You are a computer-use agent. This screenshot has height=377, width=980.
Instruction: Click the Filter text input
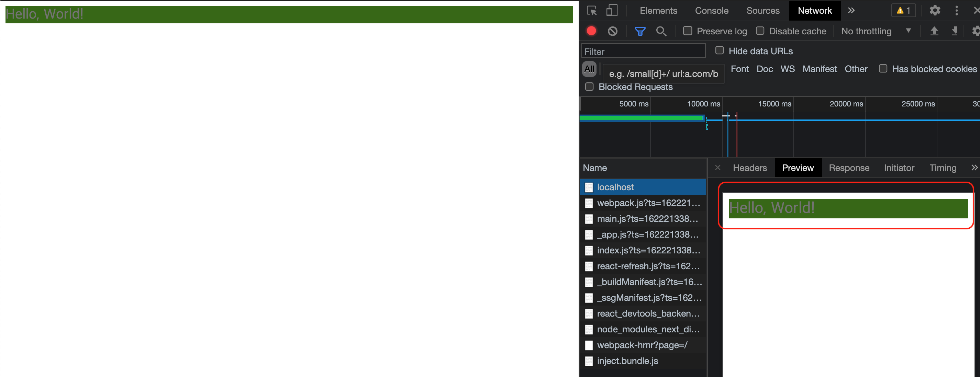[x=643, y=51]
